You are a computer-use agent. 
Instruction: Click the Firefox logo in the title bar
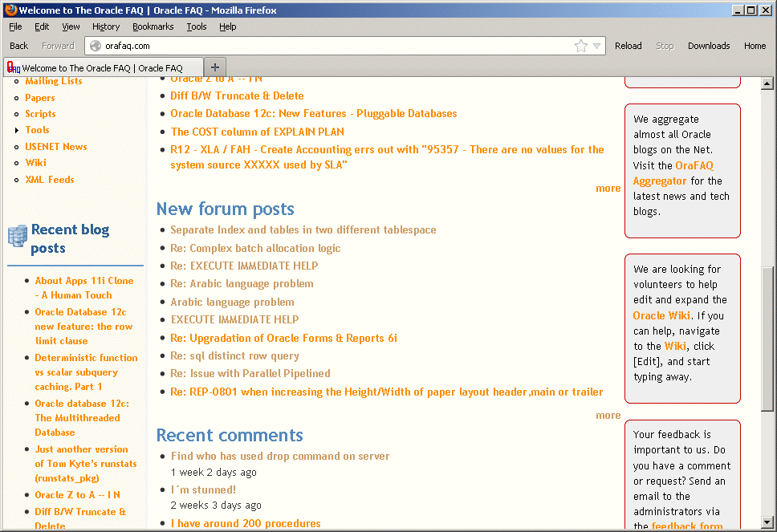tap(10, 10)
